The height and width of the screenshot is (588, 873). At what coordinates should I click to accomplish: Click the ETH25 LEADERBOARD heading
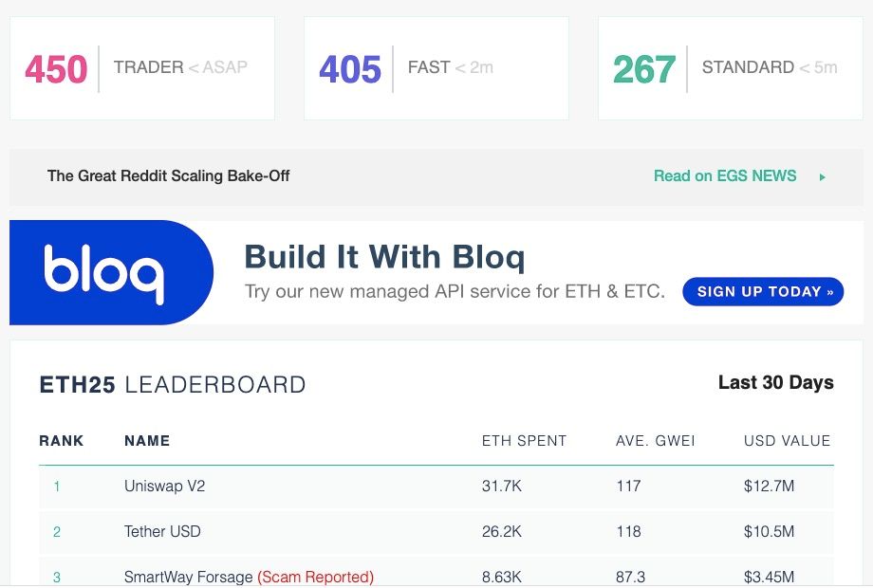pos(173,384)
